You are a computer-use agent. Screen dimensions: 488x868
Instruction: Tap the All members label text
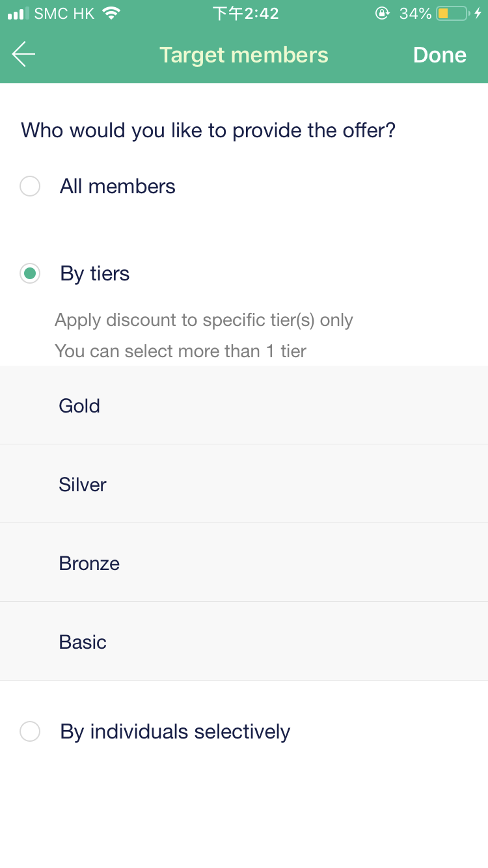[x=118, y=186]
